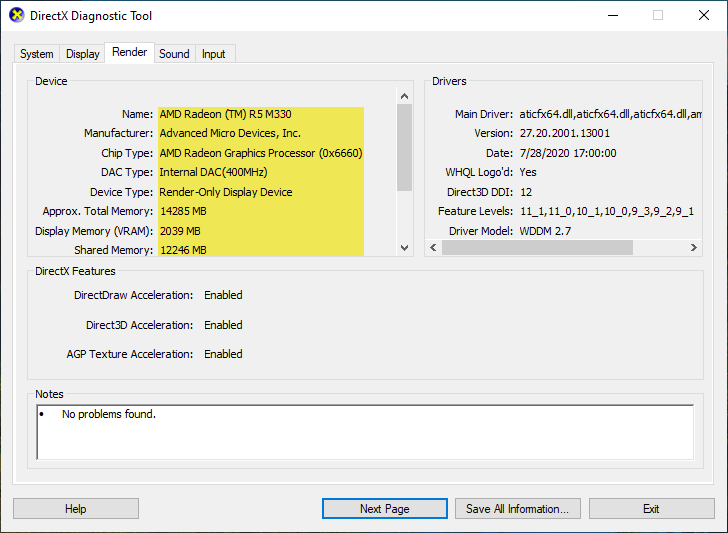Image resolution: width=728 pixels, height=533 pixels.
Task: Click the 'Feature Levels:' label
Action: (475, 211)
